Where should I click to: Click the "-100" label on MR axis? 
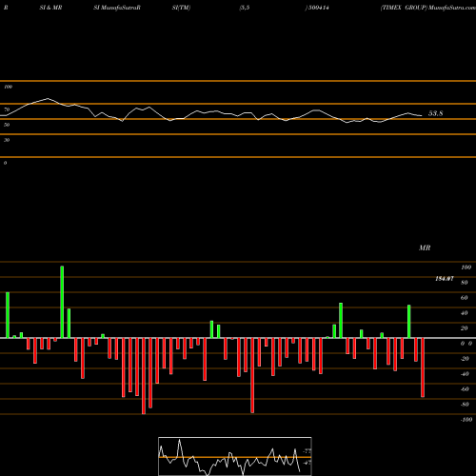[466, 420]
